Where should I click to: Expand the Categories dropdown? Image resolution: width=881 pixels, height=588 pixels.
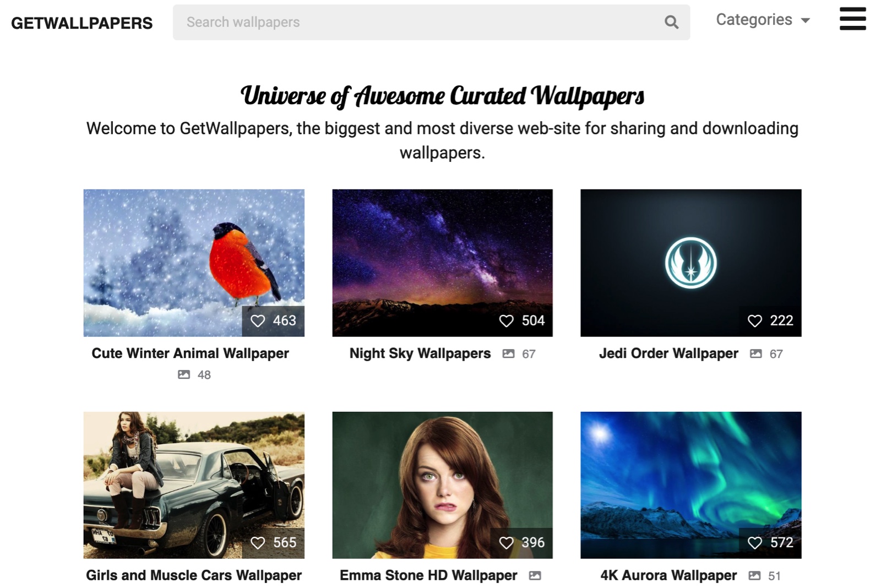tap(763, 20)
